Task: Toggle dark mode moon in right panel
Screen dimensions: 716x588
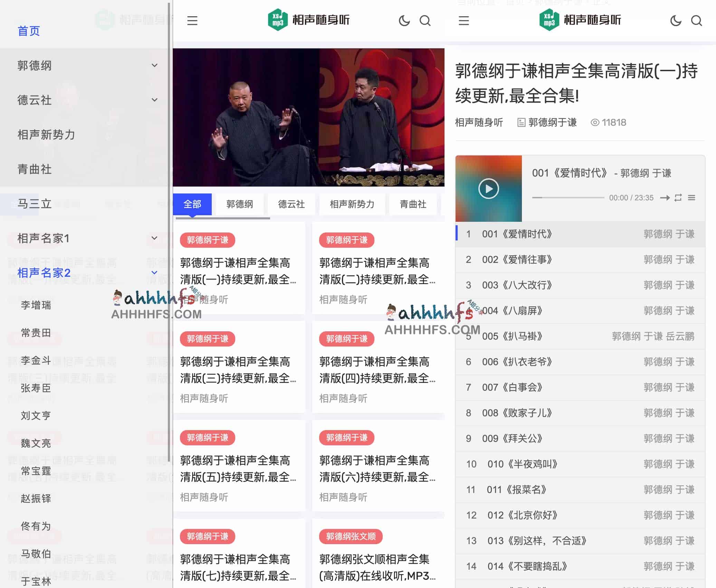Action: click(676, 21)
